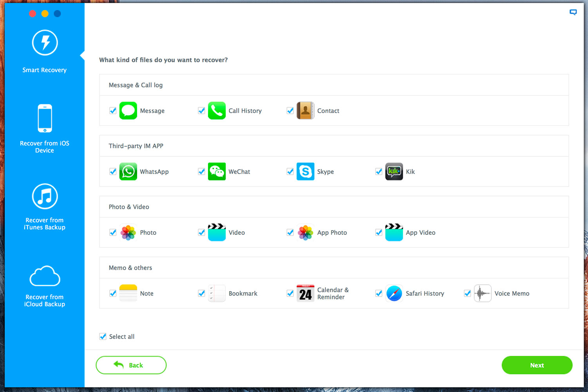
Task: Click the Photo flower icon
Action: coord(128,232)
